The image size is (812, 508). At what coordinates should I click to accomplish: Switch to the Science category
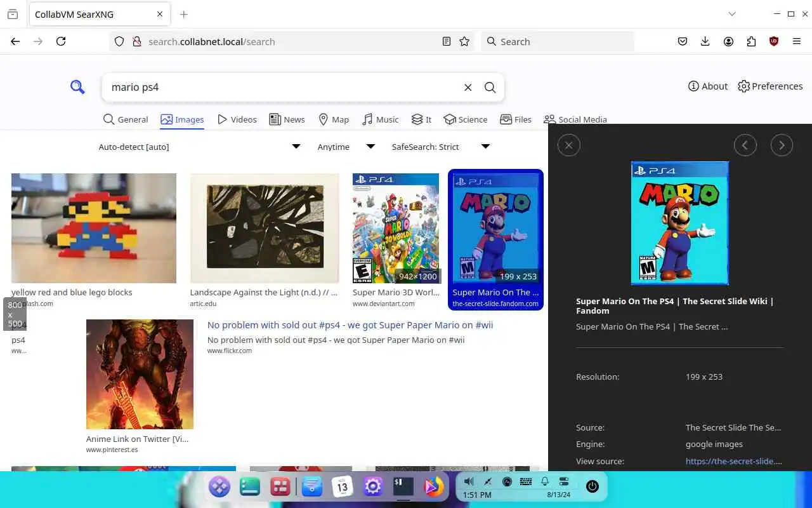point(466,119)
